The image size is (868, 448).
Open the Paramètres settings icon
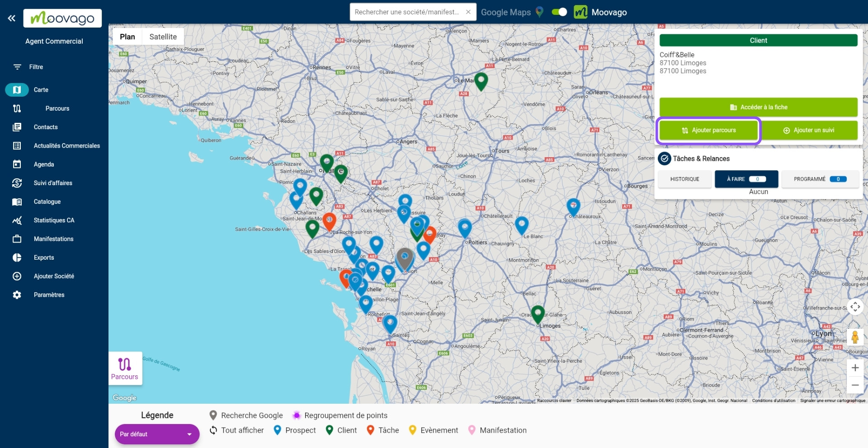(17, 294)
